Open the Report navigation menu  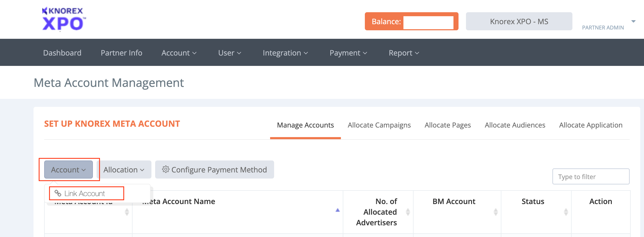click(404, 53)
